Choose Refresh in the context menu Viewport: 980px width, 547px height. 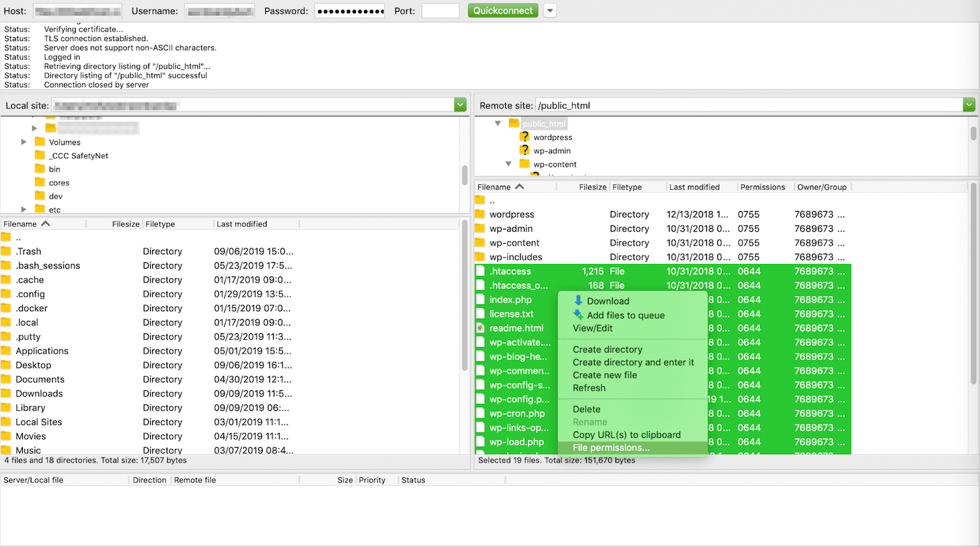590,388
